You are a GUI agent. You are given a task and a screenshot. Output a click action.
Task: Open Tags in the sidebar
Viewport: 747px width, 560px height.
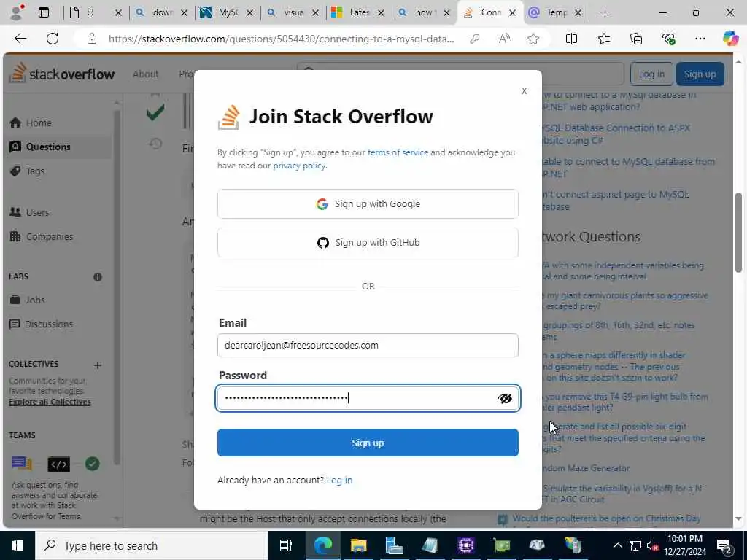click(35, 171)
